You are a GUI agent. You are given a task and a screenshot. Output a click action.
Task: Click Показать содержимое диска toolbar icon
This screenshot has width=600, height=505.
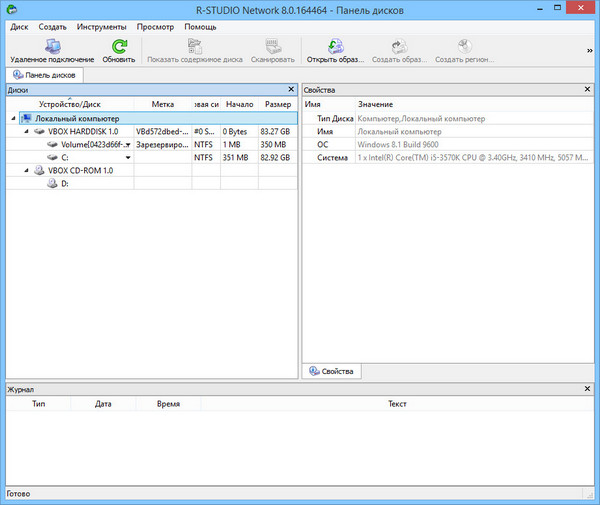click(x=195, y=46)
